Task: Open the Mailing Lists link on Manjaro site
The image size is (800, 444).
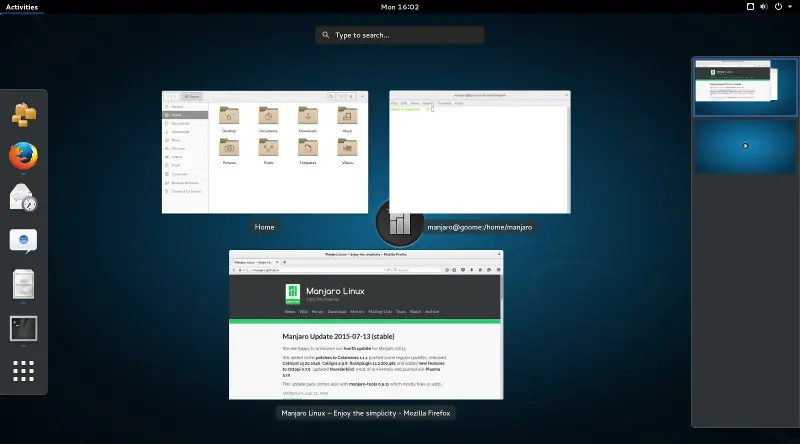Action: 380,311
